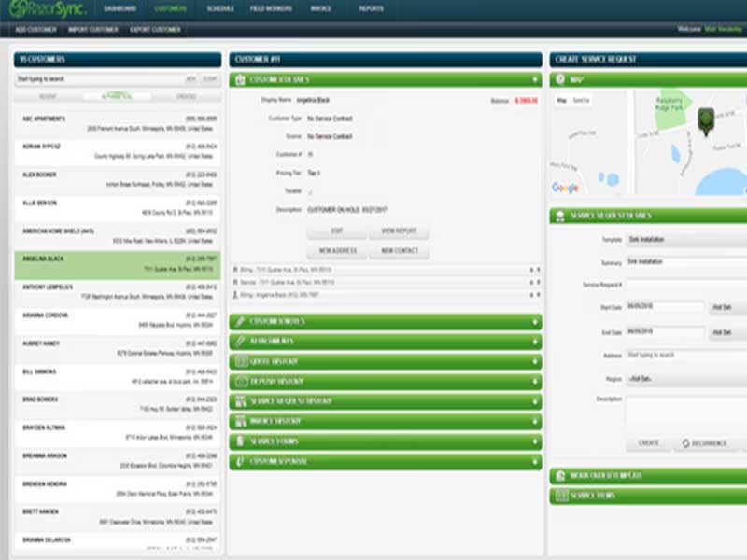
Task: Open the Reports menu
Action: pyautogui.click(x=371, y=8)
